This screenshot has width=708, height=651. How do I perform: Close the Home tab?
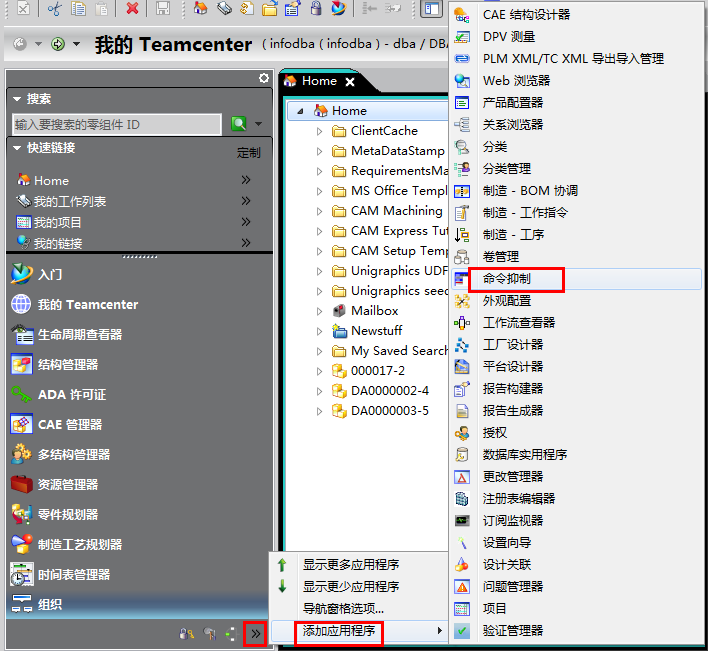point(350,82)
